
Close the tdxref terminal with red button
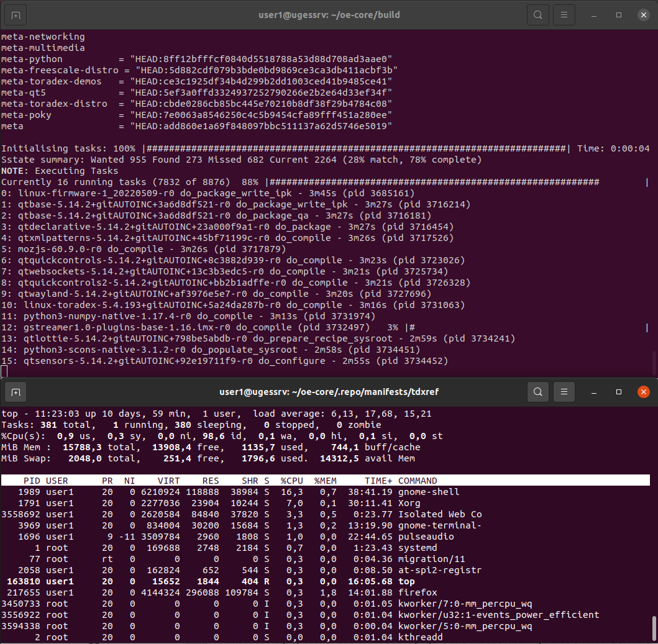pos(643,392)
